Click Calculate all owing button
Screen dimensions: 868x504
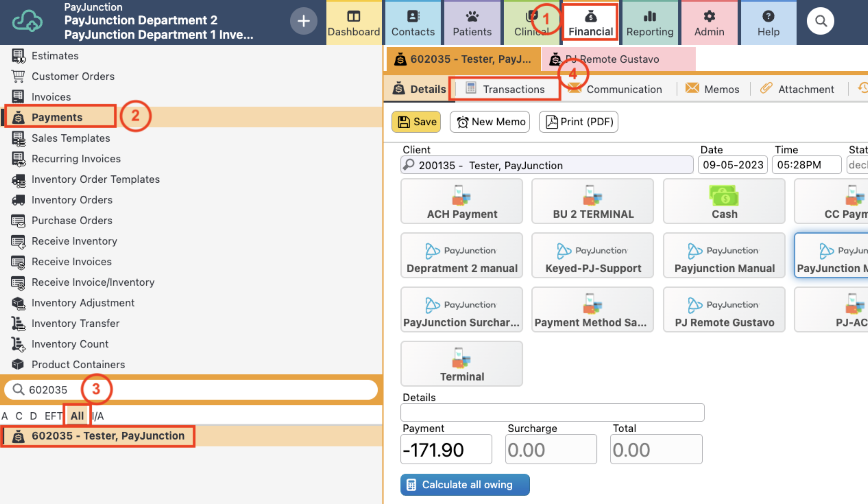[x=465, y=485]
